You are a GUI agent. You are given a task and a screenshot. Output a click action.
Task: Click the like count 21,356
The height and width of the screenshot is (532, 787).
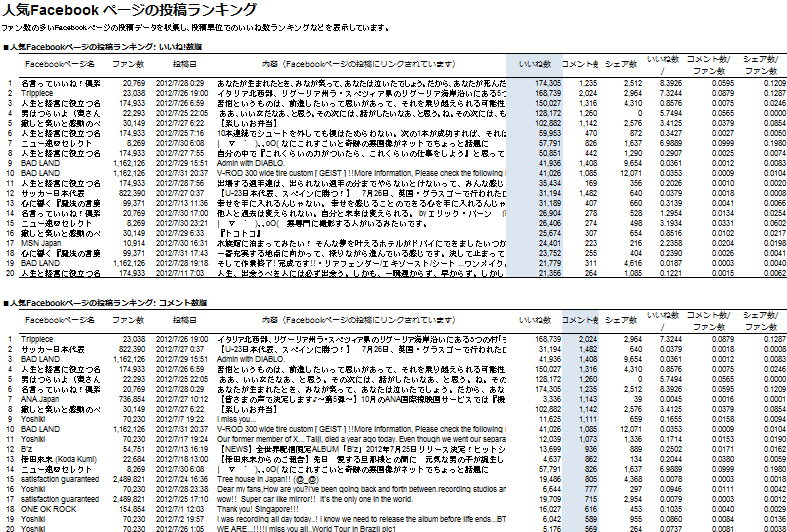[x=549, y=273]
